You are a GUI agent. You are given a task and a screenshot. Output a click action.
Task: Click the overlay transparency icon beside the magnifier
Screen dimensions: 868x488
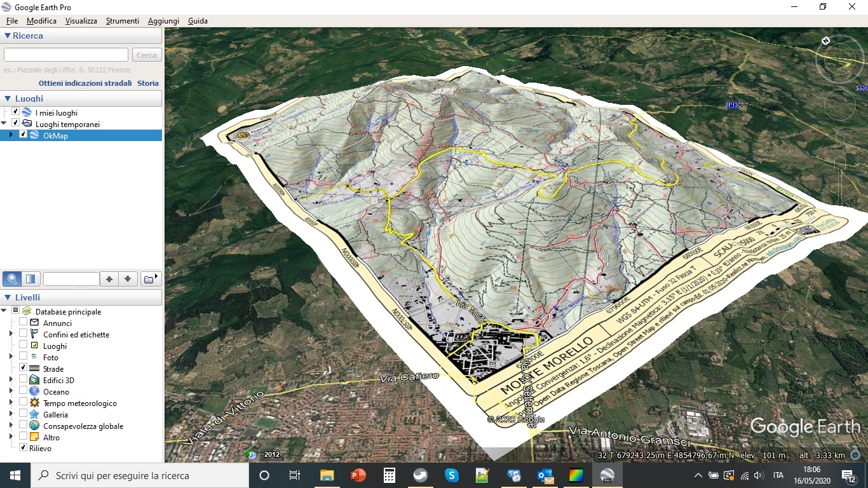[31, 278]
